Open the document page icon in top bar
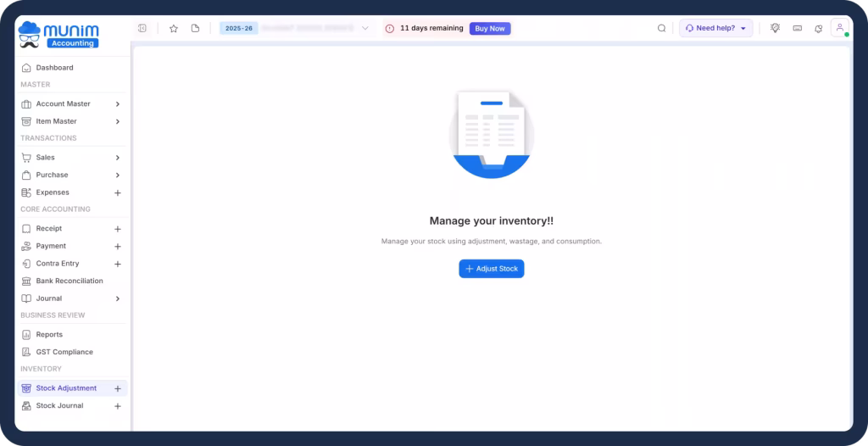Viewport: 868px width, 446px height. pos(195,28)
